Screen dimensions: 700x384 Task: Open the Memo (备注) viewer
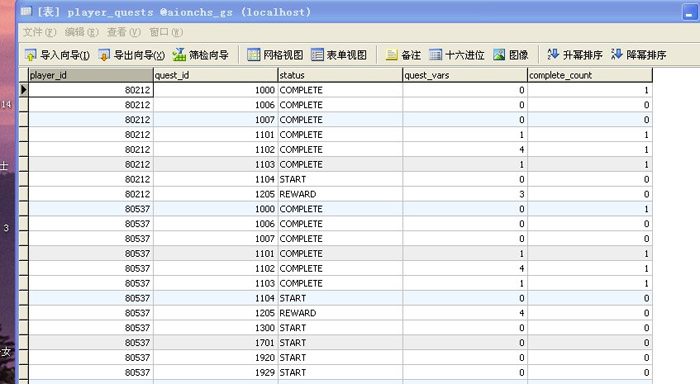coord(392,55)
